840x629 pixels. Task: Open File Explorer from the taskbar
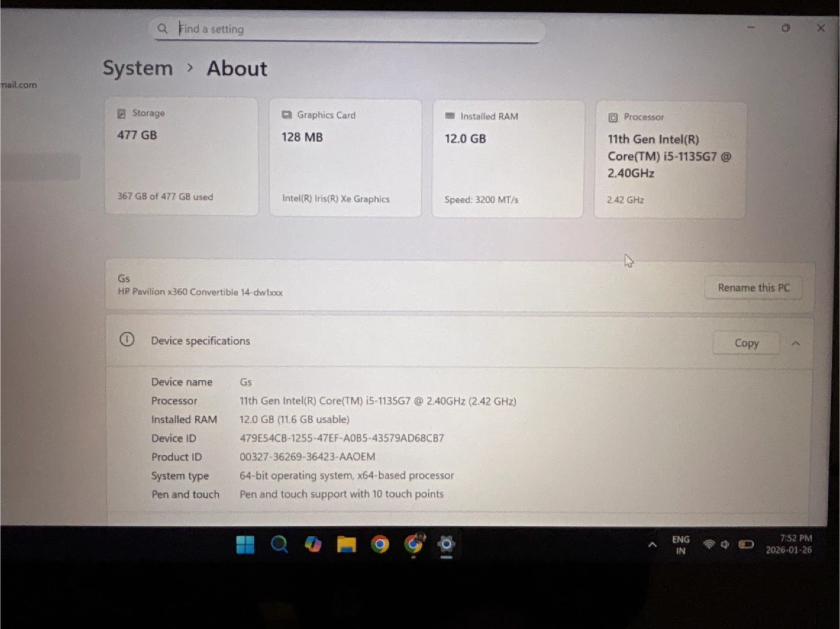point(346,544)
